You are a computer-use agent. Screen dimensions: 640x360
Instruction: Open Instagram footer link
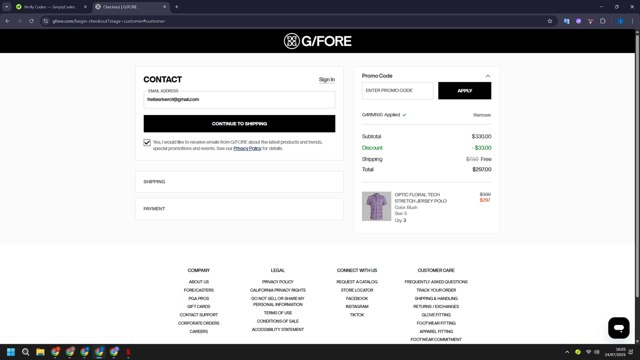(x=357, y=307)
